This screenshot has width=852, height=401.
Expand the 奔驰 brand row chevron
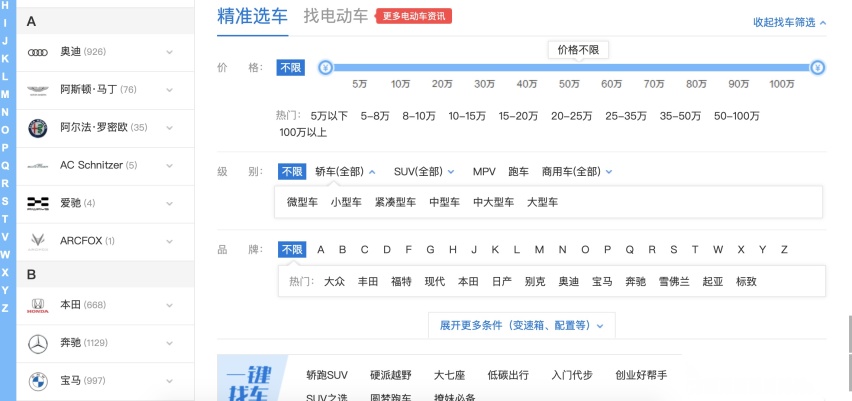pos(170,343)
